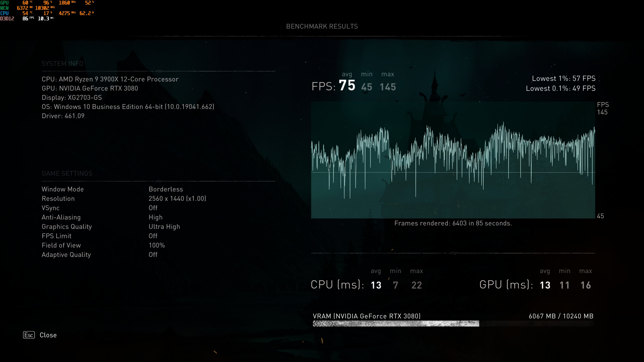Click the Adaptive Quality Off value
Screen dimensions: 644x362
[153, 255]
